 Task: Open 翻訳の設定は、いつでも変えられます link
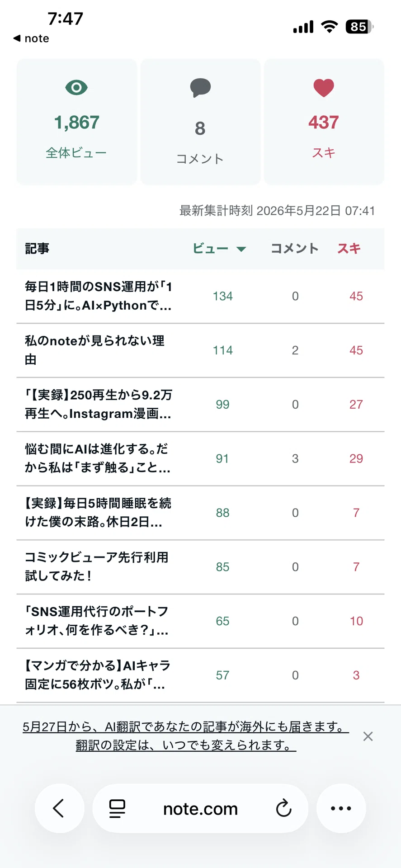(186, 745)
